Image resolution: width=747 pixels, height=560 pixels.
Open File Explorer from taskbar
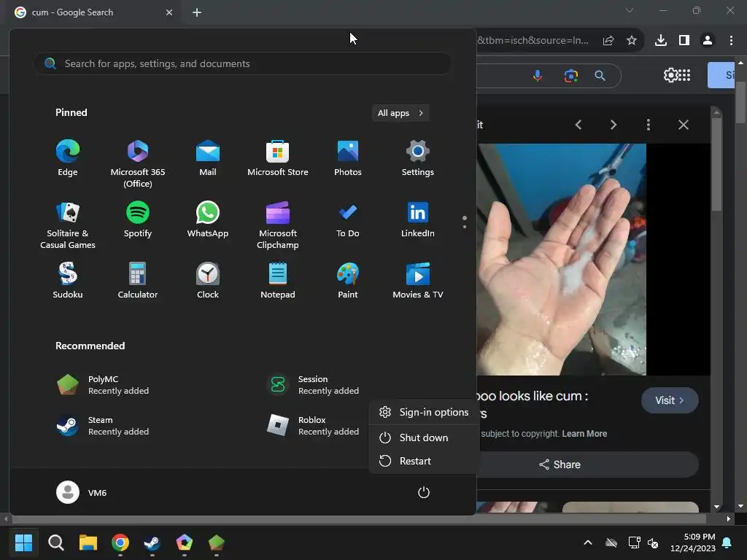88,542
